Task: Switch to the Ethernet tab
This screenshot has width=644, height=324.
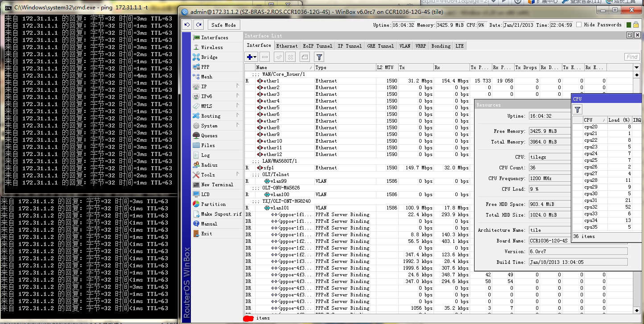Action: click(x=287, y=45)
